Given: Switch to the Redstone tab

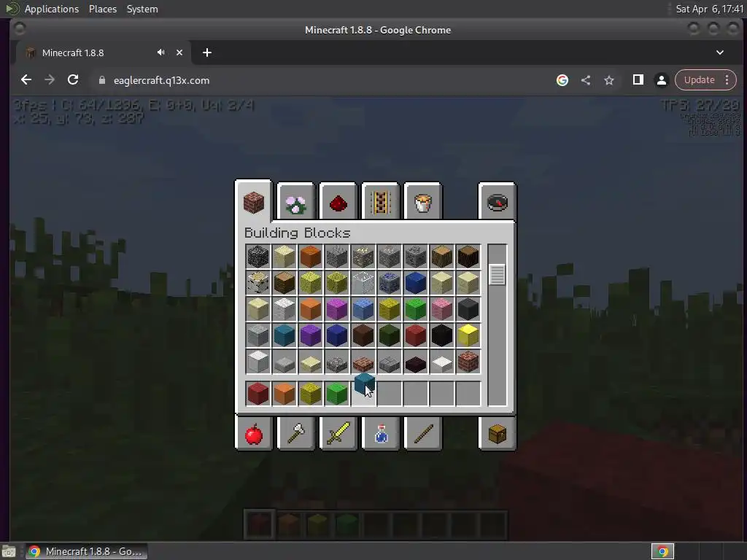Looking at the screenshot, I should point(338,201).
